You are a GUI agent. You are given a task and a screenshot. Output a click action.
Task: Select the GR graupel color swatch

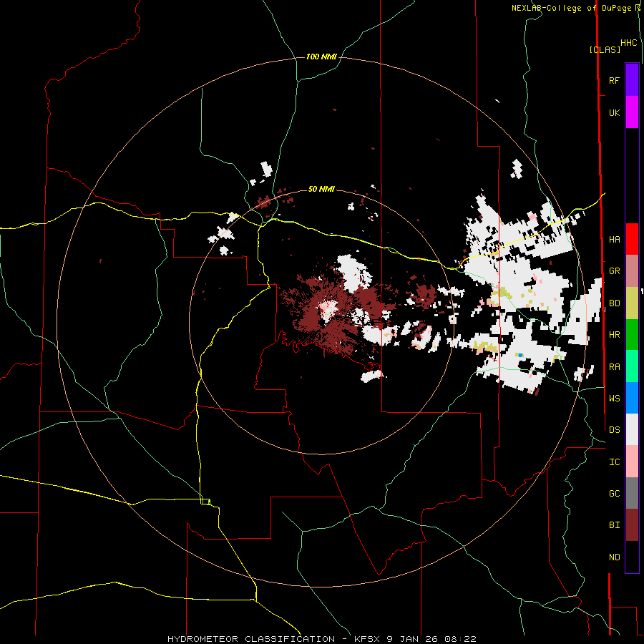tap(632, 271)
